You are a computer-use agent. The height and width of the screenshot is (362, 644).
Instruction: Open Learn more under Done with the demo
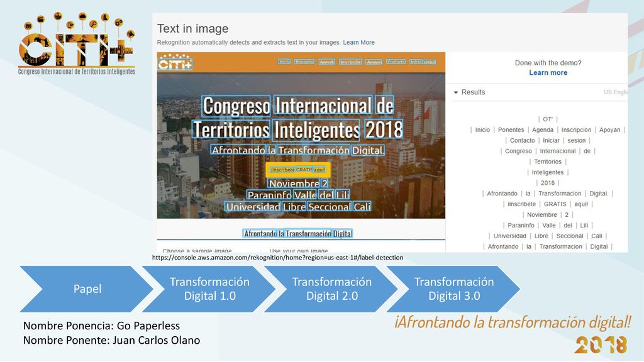(548, 73)
